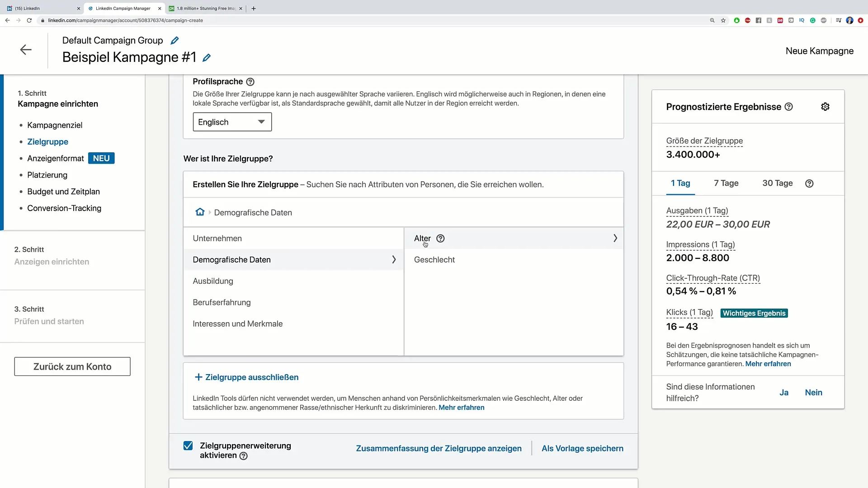Screen dimensions: 868x488
Task: Select the Unternehmen attribute category
Action: pyautogui.click(x=293, y=239)
